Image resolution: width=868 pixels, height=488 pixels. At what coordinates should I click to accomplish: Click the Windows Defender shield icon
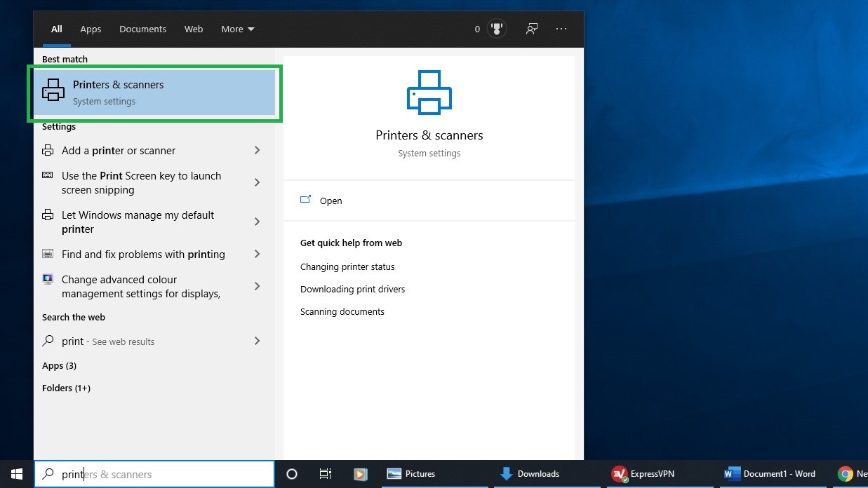tap(497, 29)
